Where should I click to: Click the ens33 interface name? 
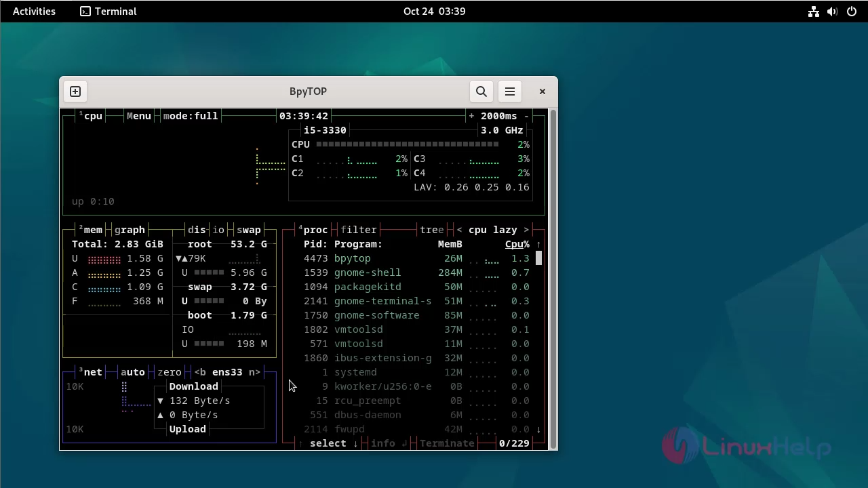[x=227, y=372]
